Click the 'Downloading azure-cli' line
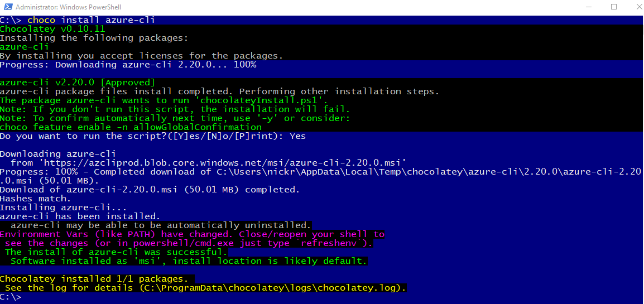The height and width of the screenshot is (304, 644). pyautogui.click(x=58, y=155)
